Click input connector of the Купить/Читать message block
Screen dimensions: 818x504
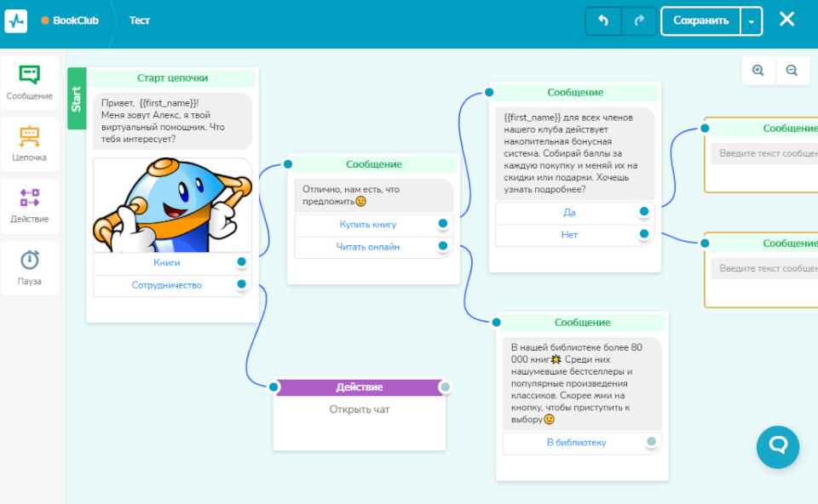click(x=288, y=164)
